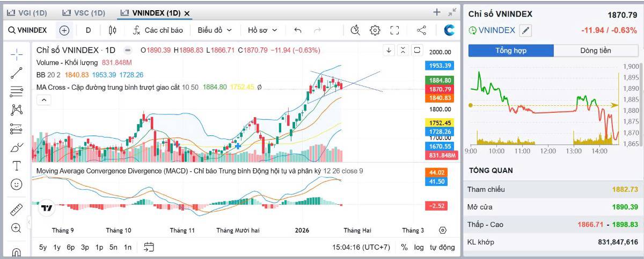
Task: Add a new chart tab
Action: click(x=437, y=12)
